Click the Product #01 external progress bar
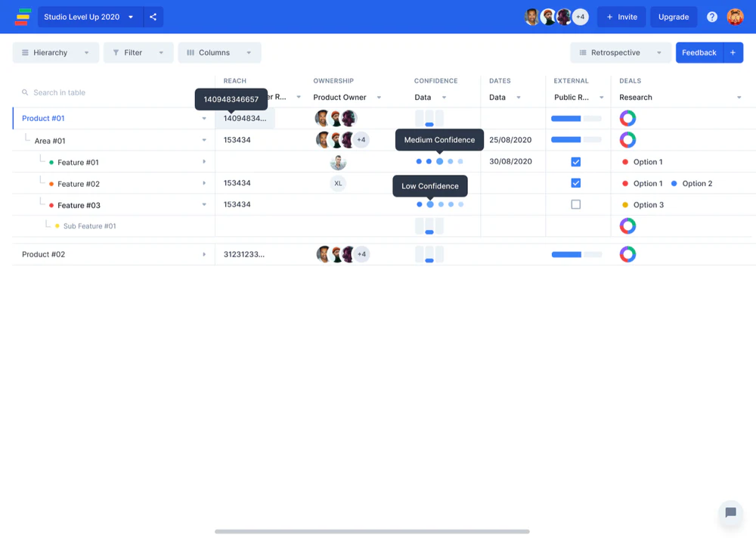Screen dimensions: 756x538 tap(576, 118)
